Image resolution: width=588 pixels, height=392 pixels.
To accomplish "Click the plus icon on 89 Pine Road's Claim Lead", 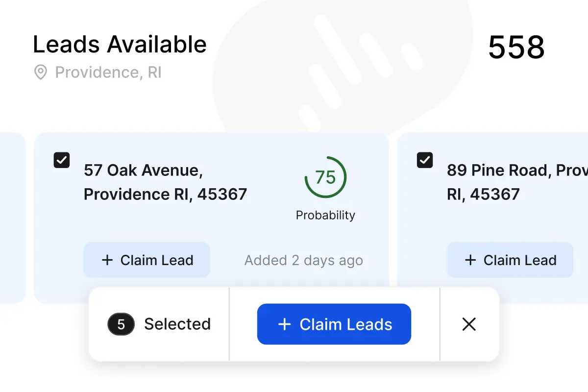I will coord(470,260).
